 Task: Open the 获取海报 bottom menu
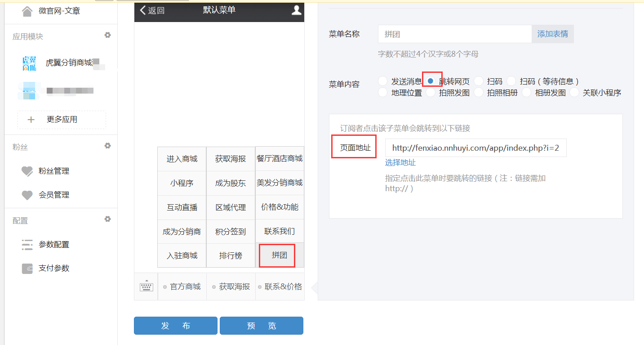coord(231,287)
